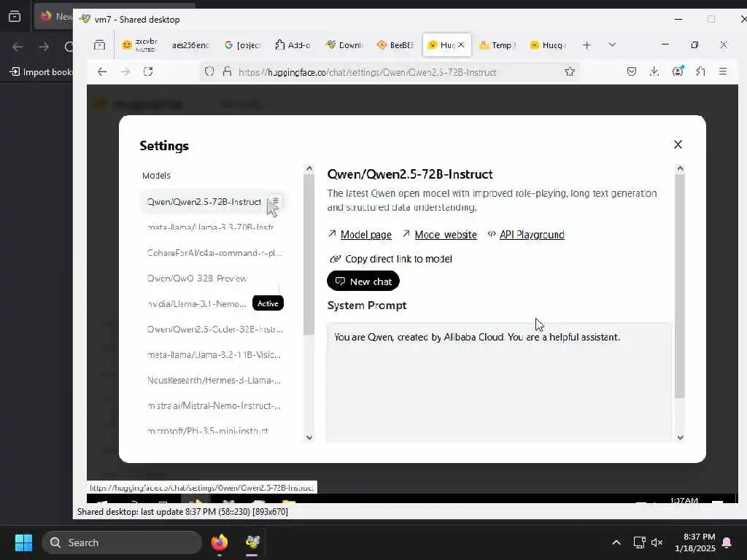Screen dimensions: 747x560
Task: Switch to the BeeBEEP tab
Action: click(x=395, y=45)
